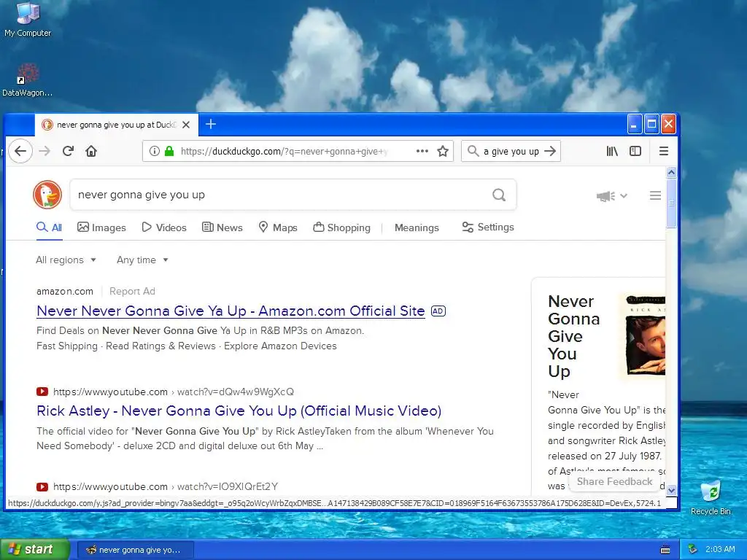The width and height of the screenshot is (747, 560).
Task: Open the megaphone feedback dropdown
Action: 612,195
